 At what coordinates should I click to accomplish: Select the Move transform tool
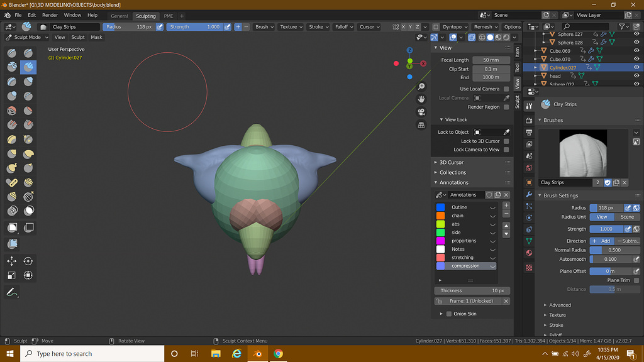12,261
